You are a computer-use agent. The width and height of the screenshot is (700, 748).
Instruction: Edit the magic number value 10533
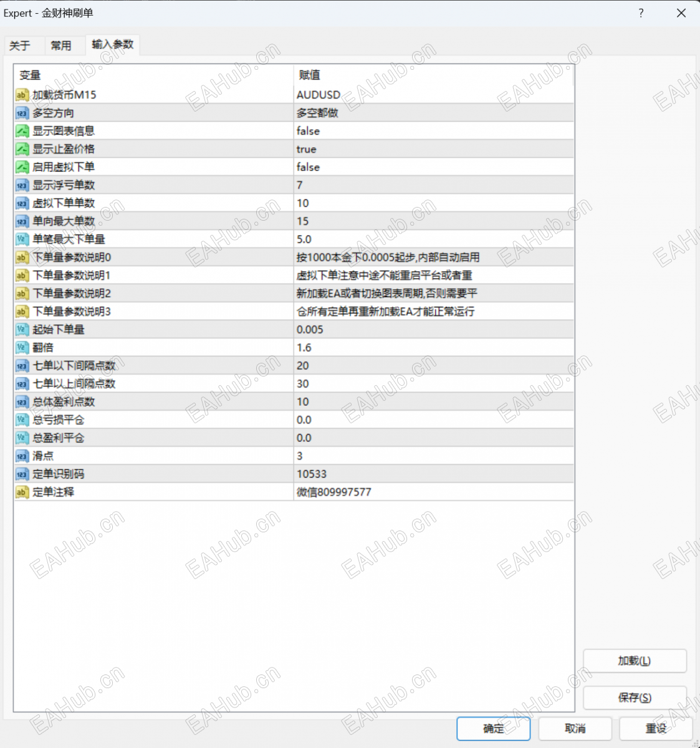tap(433, 474)
